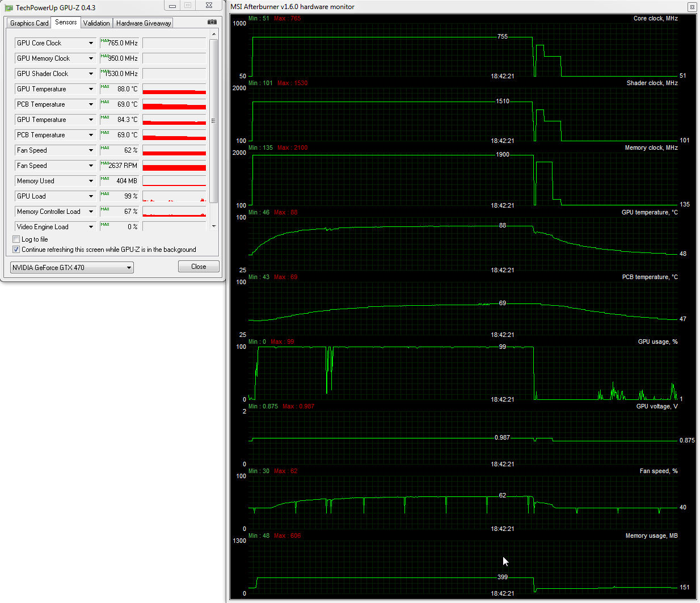Click the 755 value on Core clock graph
The width and height of the screenshot is (700, 603).
[503, 36]
